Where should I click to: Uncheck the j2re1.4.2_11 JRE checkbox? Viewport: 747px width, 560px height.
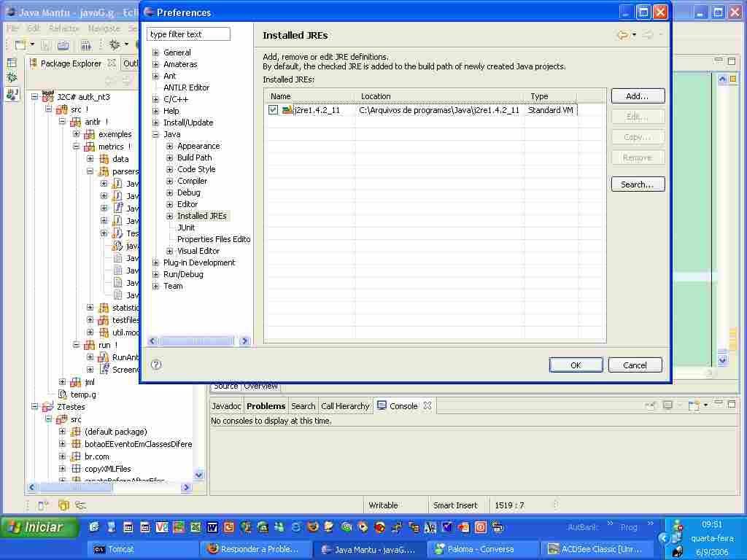[x=273, y=110]
